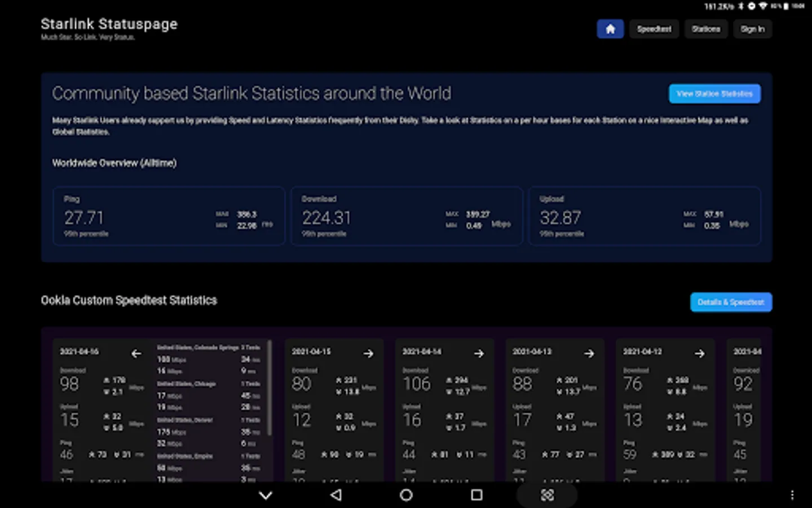The width and height of the screenshot is (812, 508).
Task: Collapse the 2021-04-16 card with left arrow
Action: point(136,353)
